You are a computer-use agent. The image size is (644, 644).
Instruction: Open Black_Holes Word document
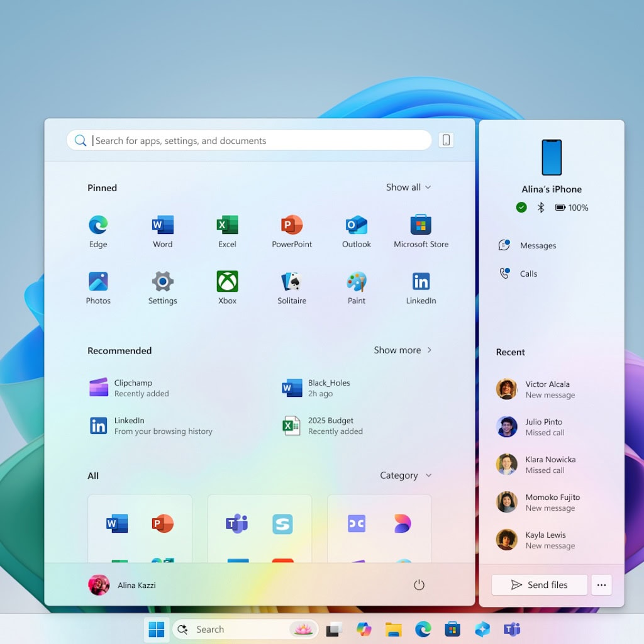coord(316,387)
